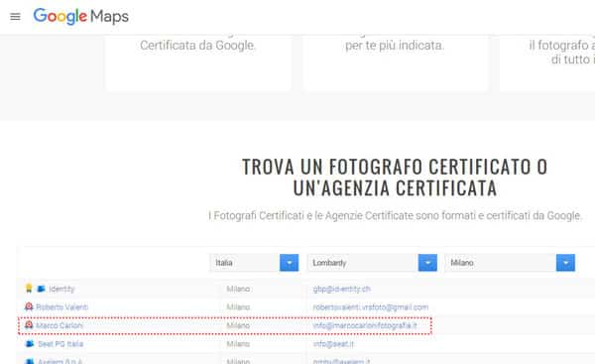Open the Seat PG Italia link

60,344
